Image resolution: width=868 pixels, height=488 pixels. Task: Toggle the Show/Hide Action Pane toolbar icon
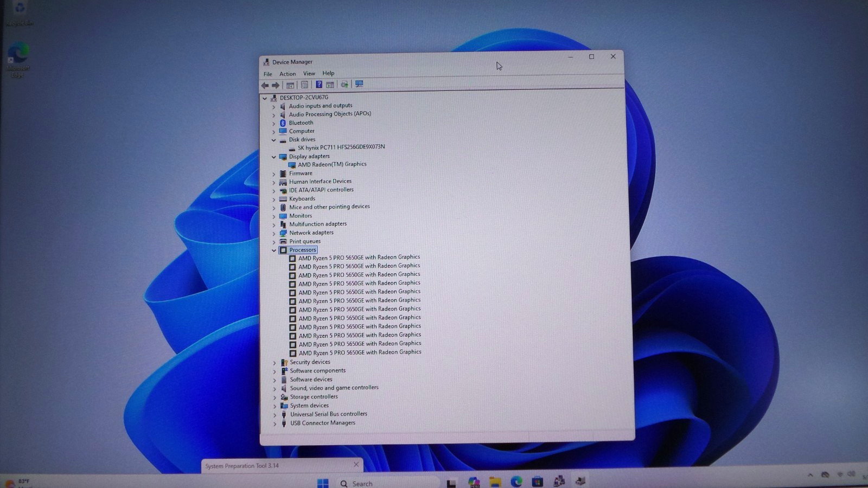pos(330,85)
